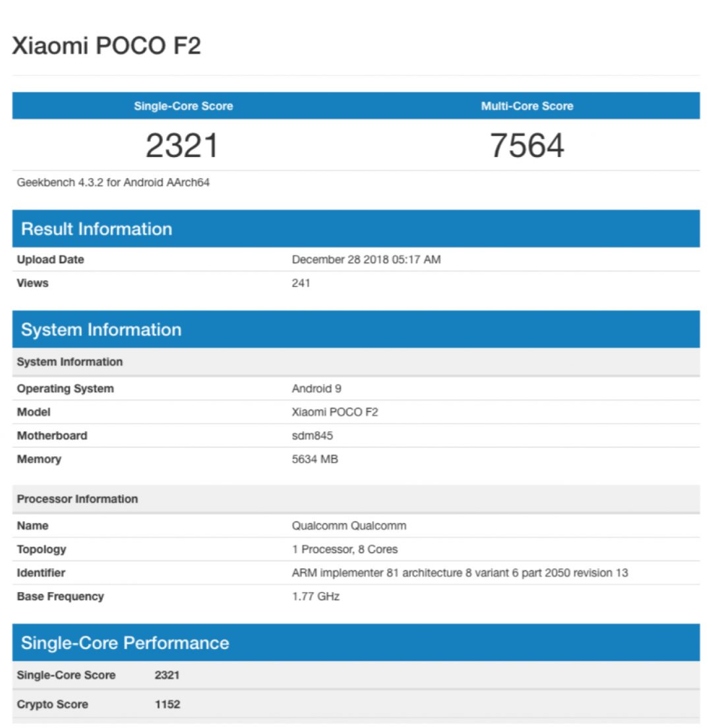
Task: Click the Geekbench 4.3.2 for Android caption
Action: (113, 183)
